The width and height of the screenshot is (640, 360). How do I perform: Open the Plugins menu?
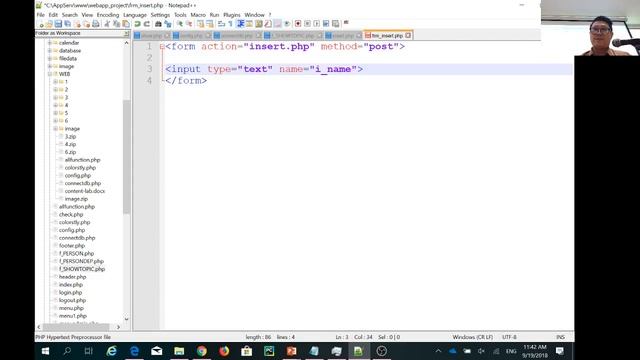[x=232, y=15]
